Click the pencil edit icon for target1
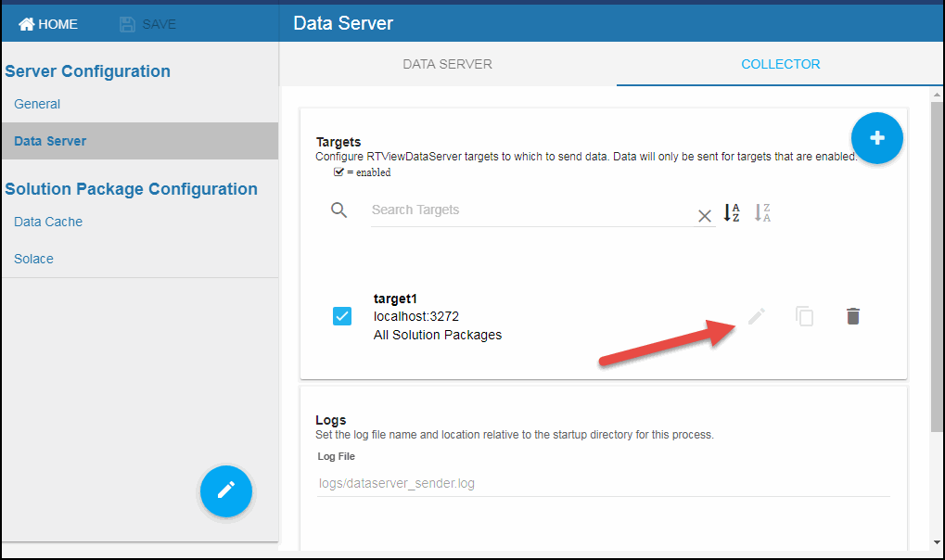Image resolution: width=945 pixels, height=560 pixels. [757, 316]
